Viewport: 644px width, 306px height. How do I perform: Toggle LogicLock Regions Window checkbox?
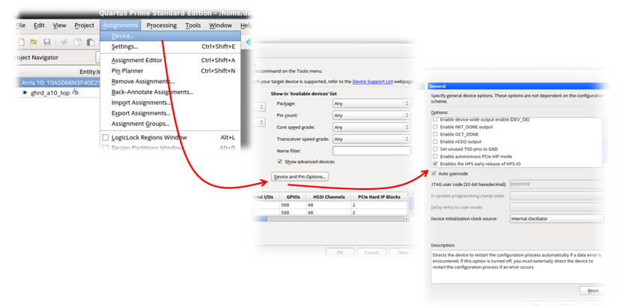point(106,137)
